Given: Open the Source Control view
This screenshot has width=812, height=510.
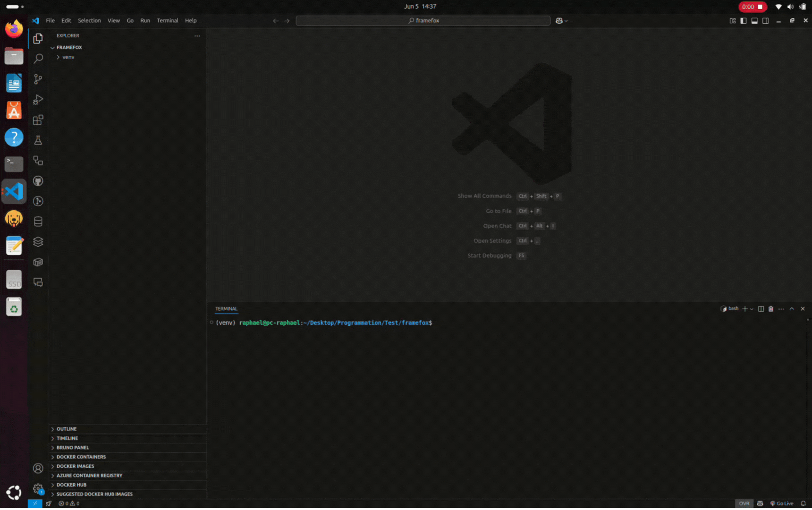Looking at the screenshot, I should (38, 79).
